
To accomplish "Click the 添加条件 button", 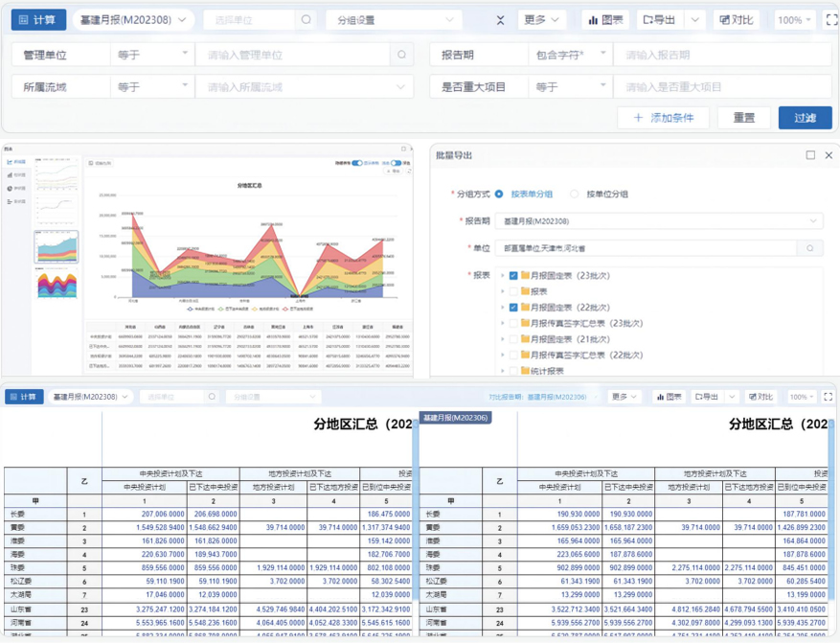I will 663,117.
